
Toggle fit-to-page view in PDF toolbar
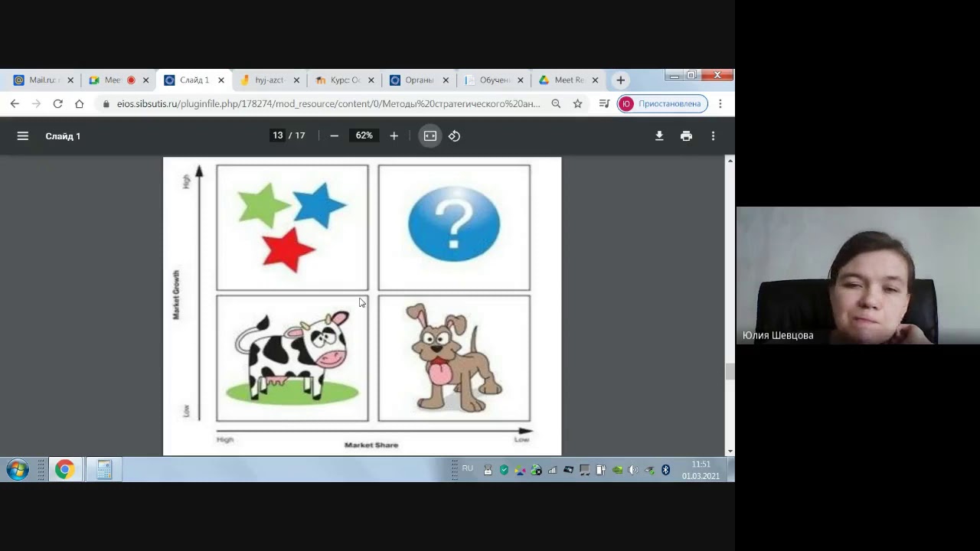click(430, 135)
